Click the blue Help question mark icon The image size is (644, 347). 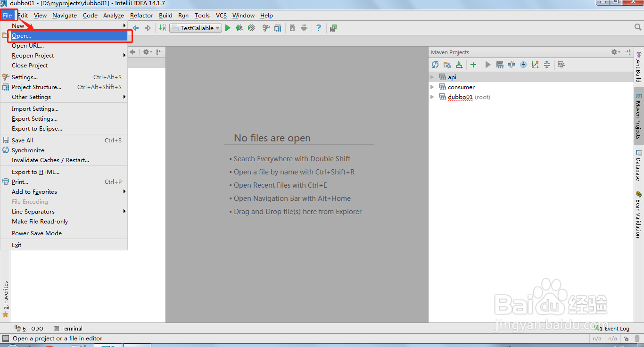[319, 28]
